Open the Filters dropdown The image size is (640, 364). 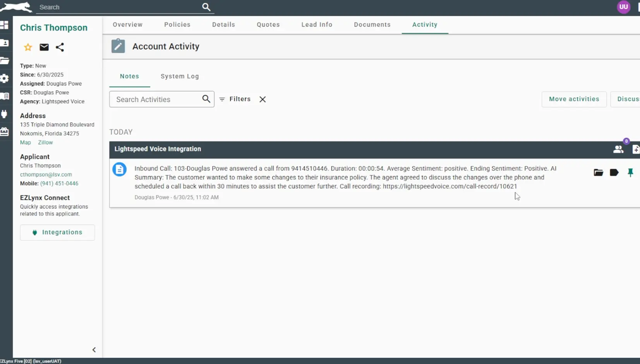click(x=235, y=99)
